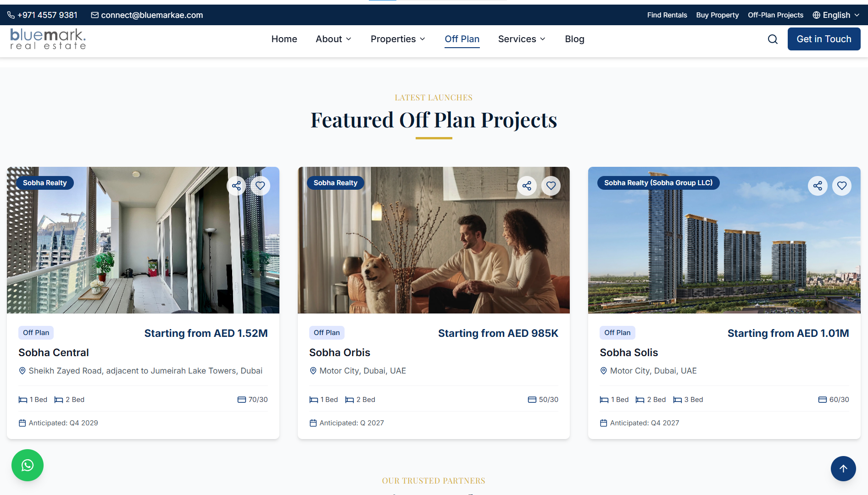Select the Off Plan navigation tab

pyautogui.click(x=462, y=39)
